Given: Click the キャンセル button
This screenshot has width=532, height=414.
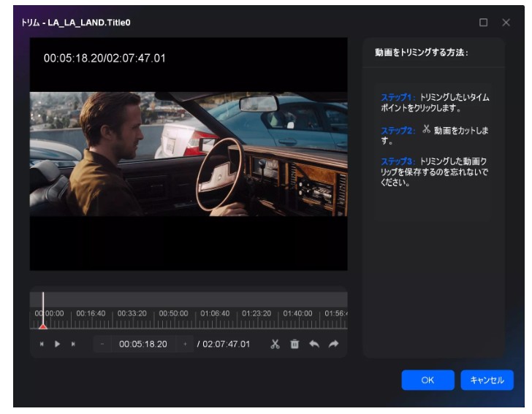Looking at the screenshot, I should [487, 380].
